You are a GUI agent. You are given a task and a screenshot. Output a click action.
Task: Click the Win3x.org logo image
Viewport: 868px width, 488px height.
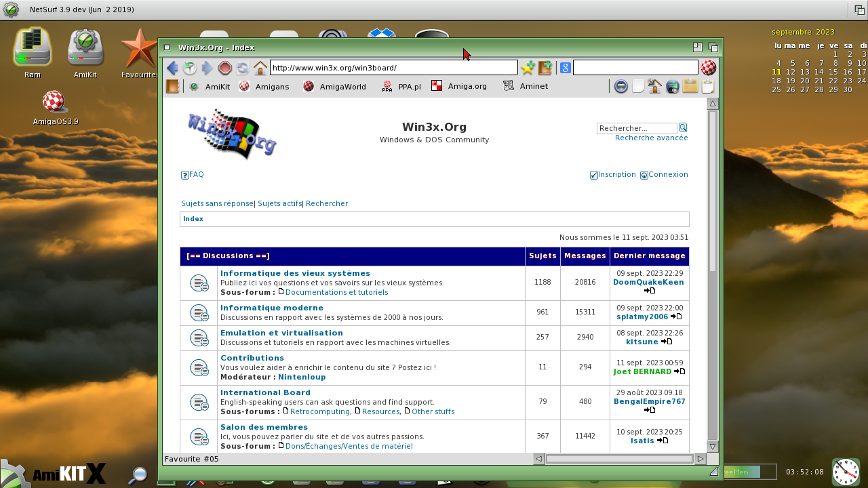pos(232,134)
